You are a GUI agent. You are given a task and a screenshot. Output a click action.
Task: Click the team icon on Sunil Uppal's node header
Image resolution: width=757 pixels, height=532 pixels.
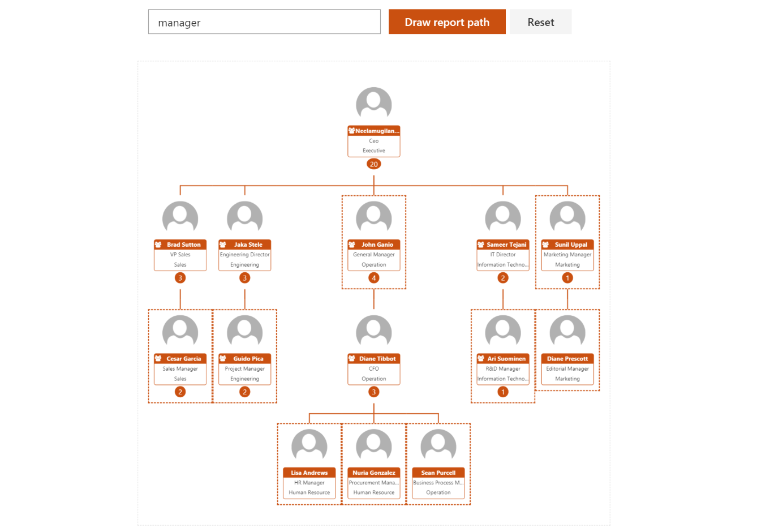coord(545,244)
